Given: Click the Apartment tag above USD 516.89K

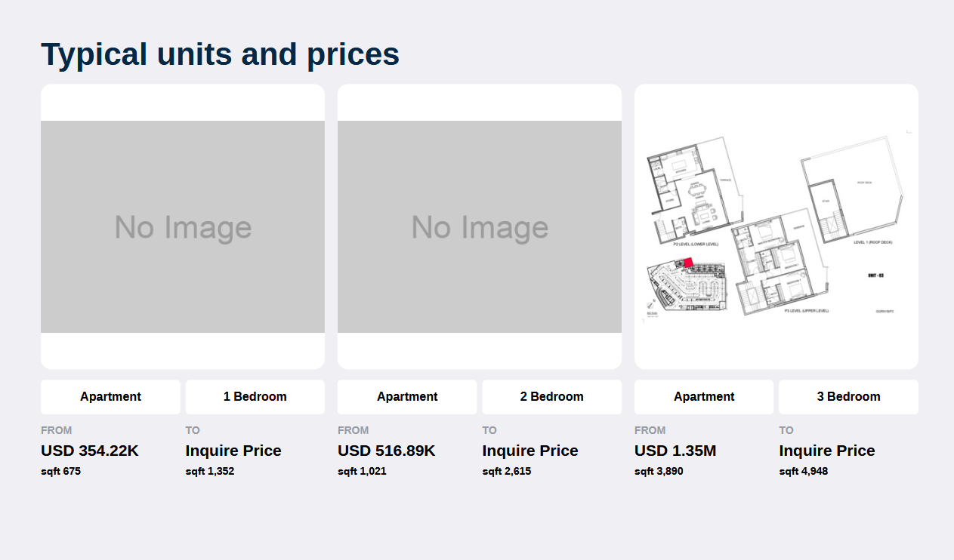Looking at the screenshot, I should pyautogui.click(x=407, y=397).
